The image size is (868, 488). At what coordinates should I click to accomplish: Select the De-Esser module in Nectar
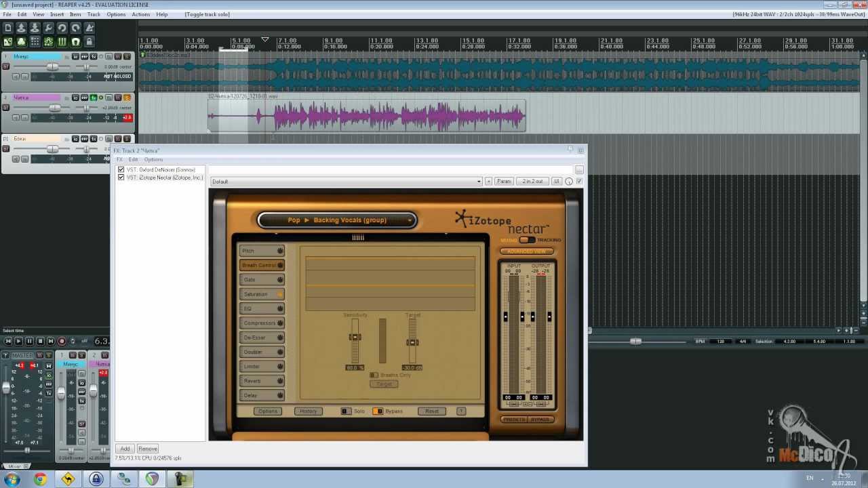pos(262,338)
